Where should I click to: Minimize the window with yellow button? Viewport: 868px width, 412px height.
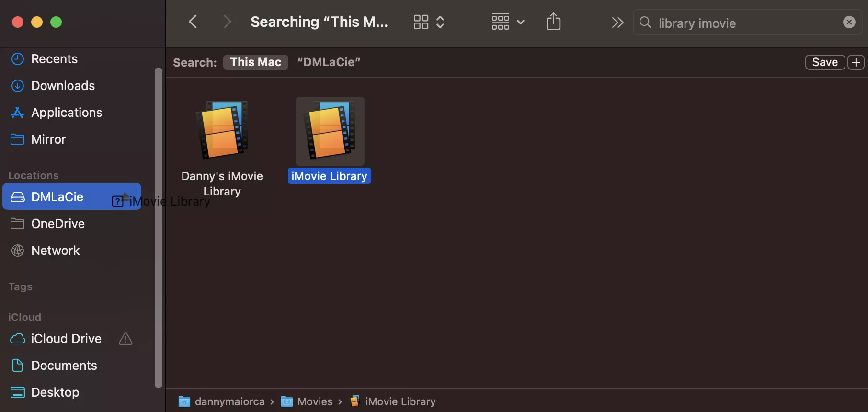click(37, 22)
